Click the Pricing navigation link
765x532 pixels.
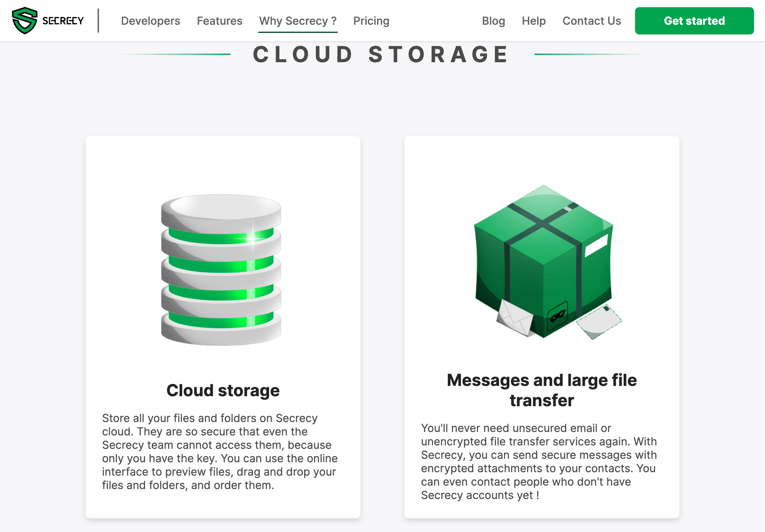click(x=372, y=20)
